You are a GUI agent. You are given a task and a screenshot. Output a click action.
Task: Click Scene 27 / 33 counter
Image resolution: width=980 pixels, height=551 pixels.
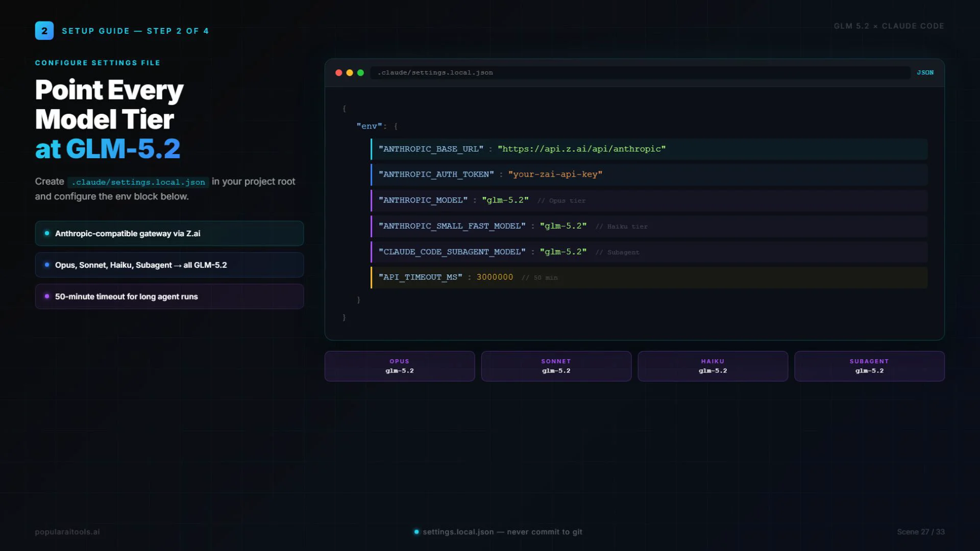coord(921,532)
